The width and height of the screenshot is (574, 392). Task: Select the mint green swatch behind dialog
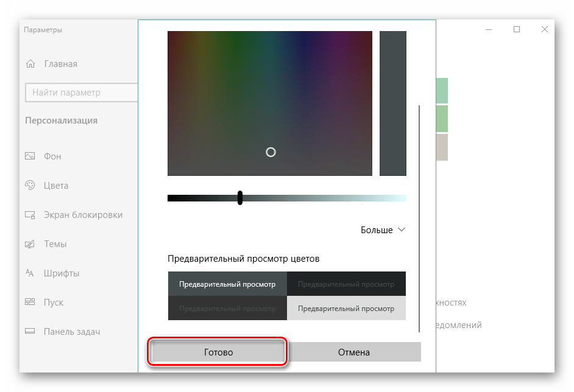pyautogui.click(x=442, y=91)
